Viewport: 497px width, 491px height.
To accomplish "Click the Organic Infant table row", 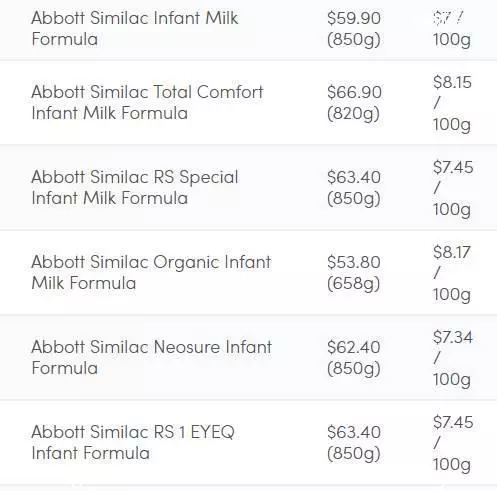I will tap(248, 273).
